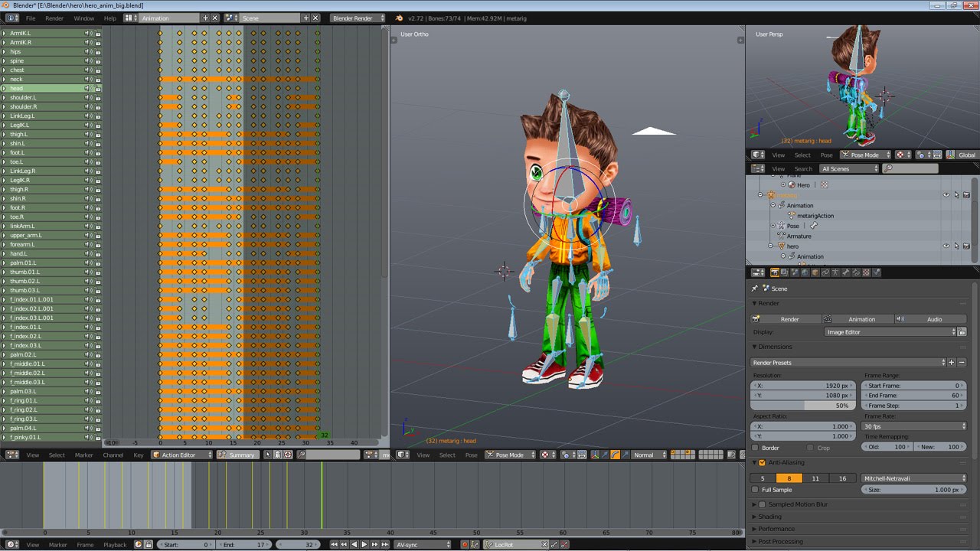
Task: Open the Bone properties tab icon
Action: 845,272
